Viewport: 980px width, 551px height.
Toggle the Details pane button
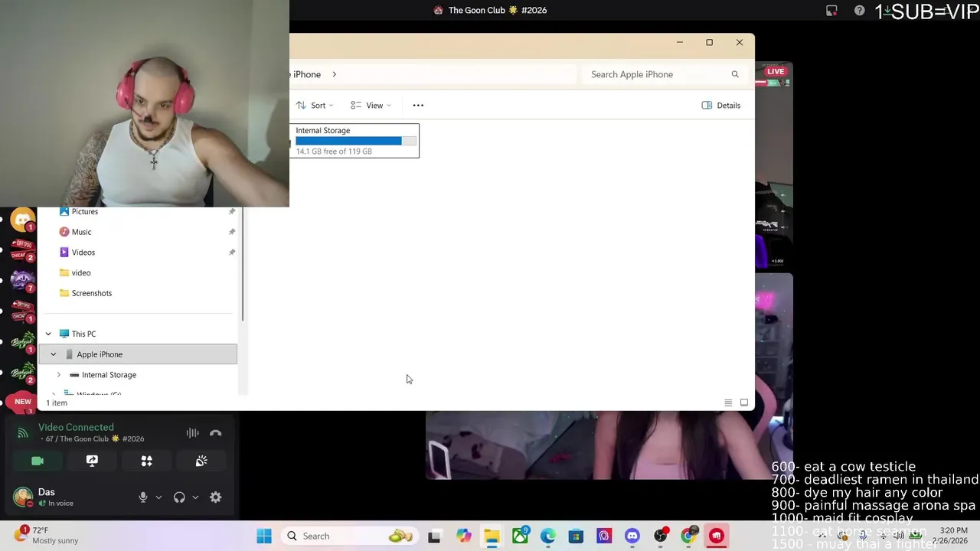point(721,105)
